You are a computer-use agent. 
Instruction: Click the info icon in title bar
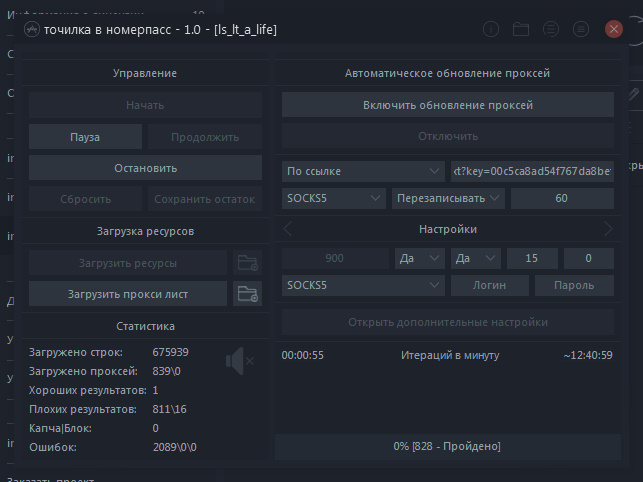point(491,29)
